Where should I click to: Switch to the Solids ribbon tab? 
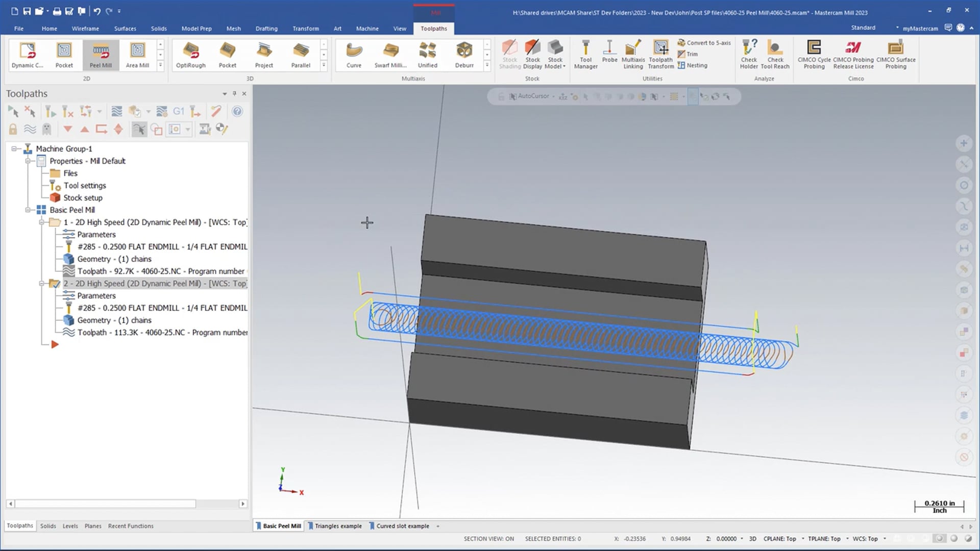point(159,29)
